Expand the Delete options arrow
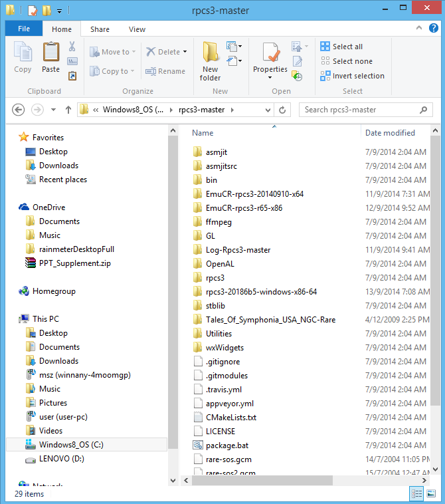Screen dimensions: 445x504 click(185, 52)
